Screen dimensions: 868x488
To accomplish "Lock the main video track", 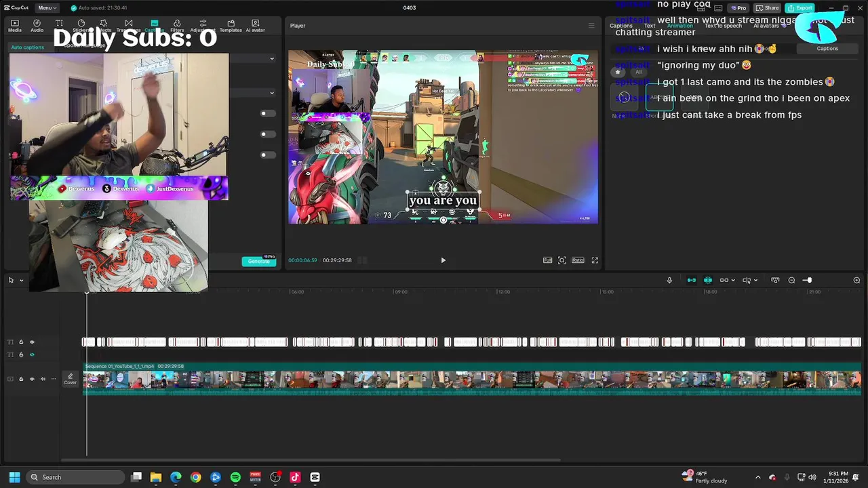I will coord(20,379).
